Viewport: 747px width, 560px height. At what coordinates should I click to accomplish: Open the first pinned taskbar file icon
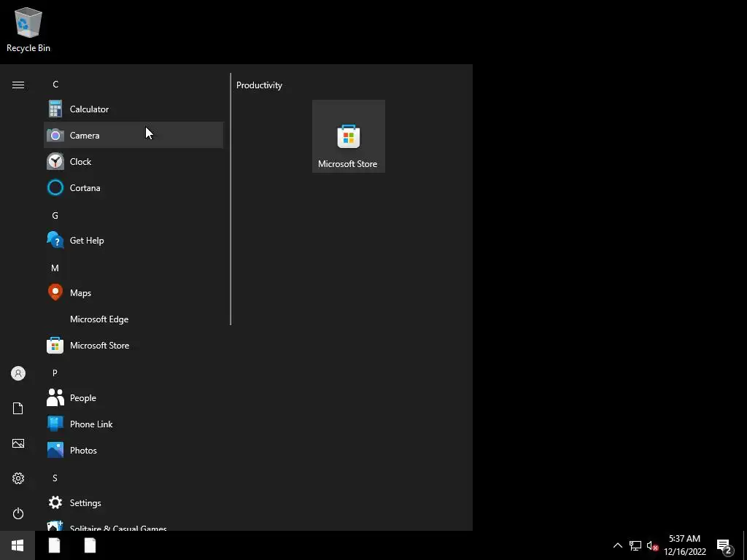pos(54,545)
